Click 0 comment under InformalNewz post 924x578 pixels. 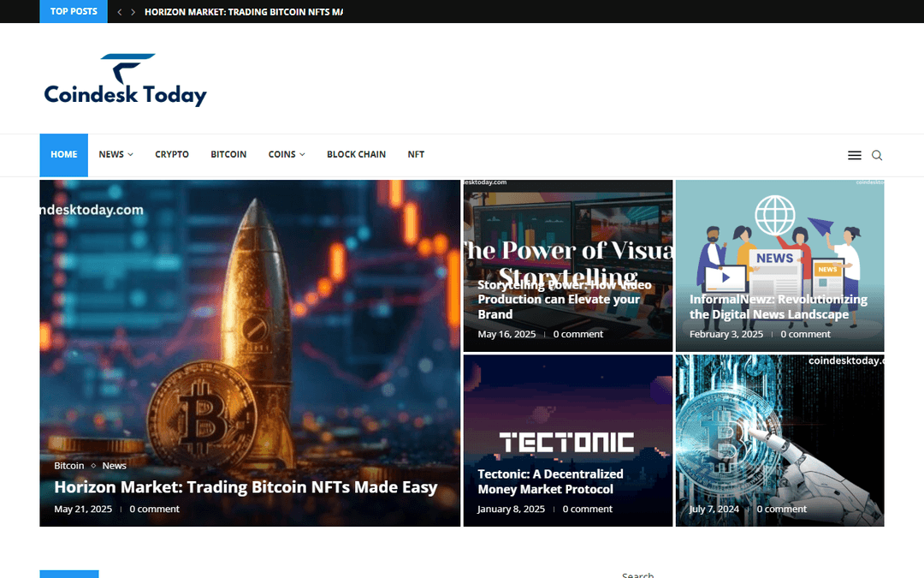(806, 334)
